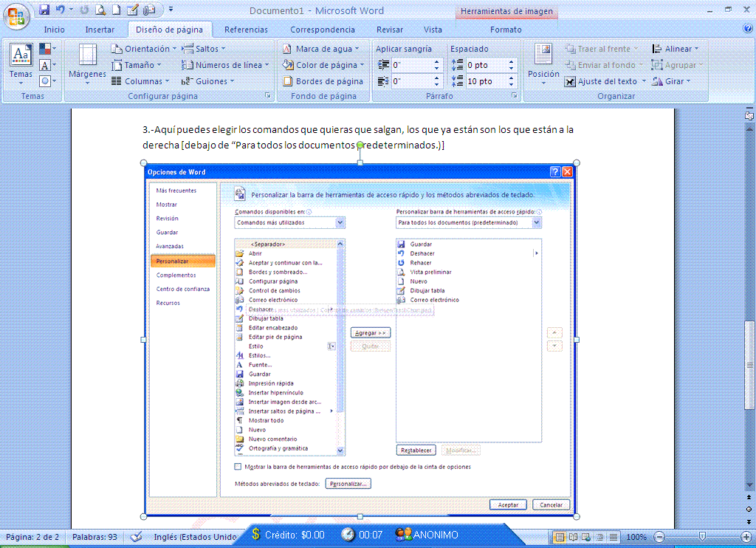Click the spelling check icon in the status bar
Screen dimensions: 756x548
[137, 536]
